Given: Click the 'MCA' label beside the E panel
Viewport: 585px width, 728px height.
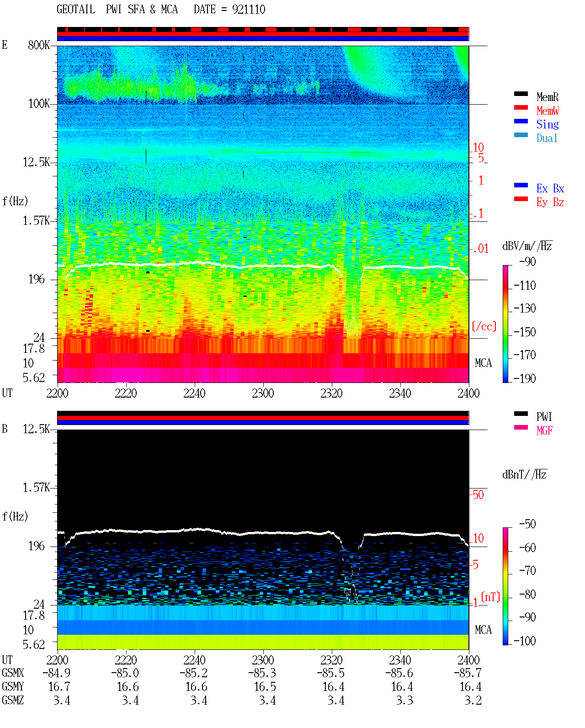Looking at the screenshot, I should coord(483,363).
